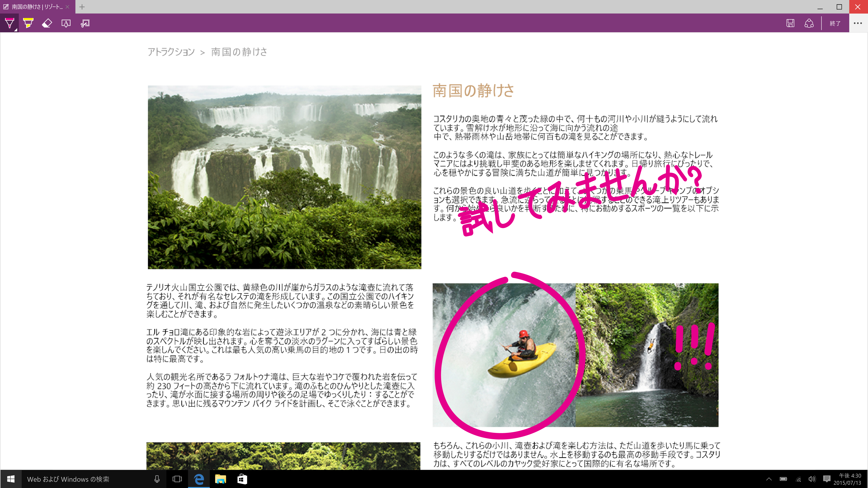This screenshot has width=868, height=488.
Task: Open a new tab with plus button
Action: point(82,7)
